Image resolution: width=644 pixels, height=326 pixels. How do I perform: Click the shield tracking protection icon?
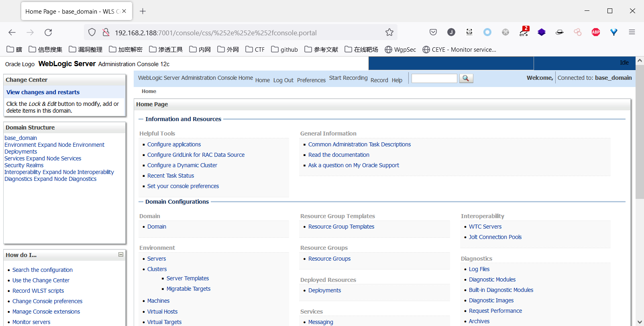[92, 32]
